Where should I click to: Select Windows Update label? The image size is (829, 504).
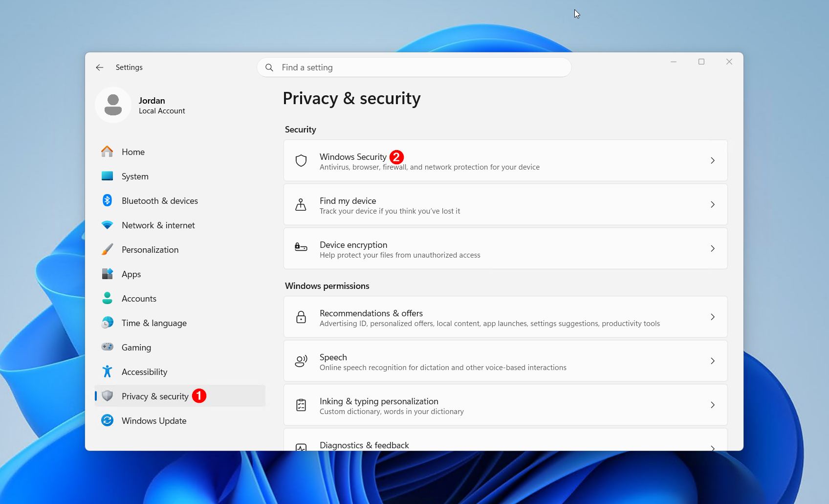click(x=154, y=421)
